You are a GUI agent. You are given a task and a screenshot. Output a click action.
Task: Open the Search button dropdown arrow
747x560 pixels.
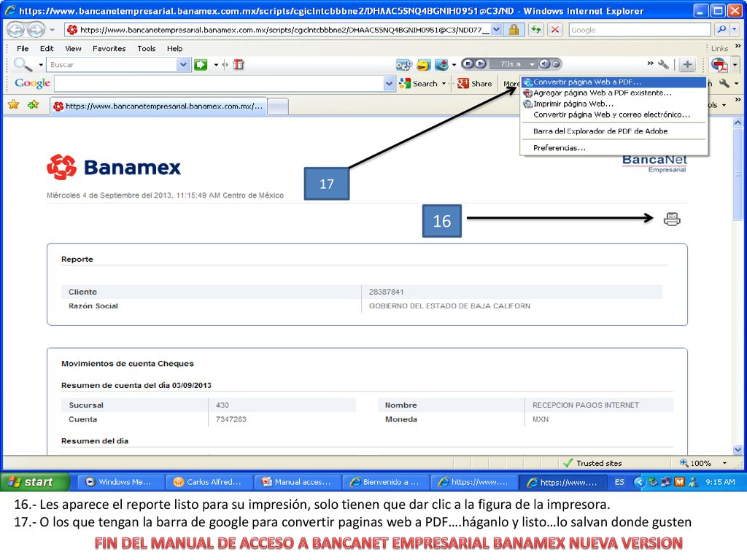point(444,84)
